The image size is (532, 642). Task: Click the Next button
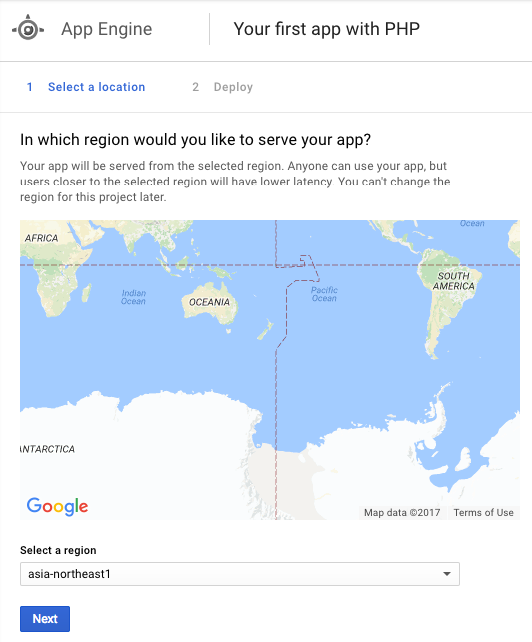point(45,619)
